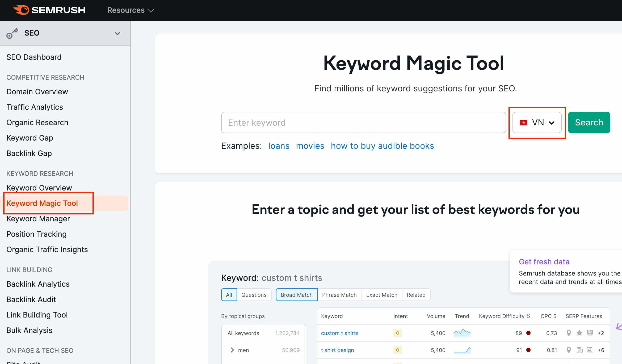Click the green Search button

(x=589, y=122)
